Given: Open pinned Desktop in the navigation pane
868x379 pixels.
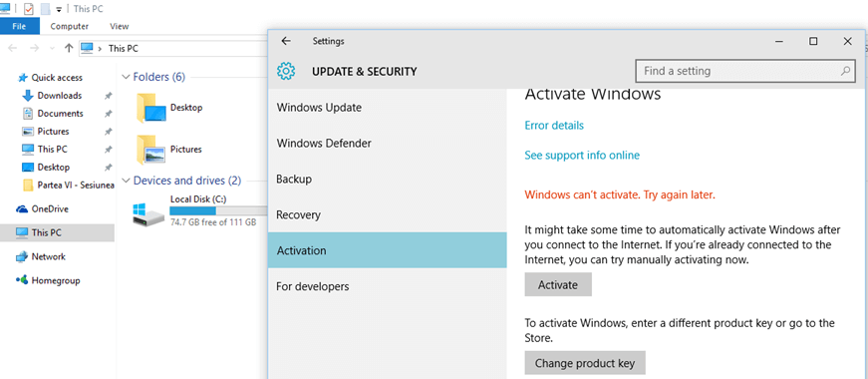Looking at the screenshot, I should [54, 167].
